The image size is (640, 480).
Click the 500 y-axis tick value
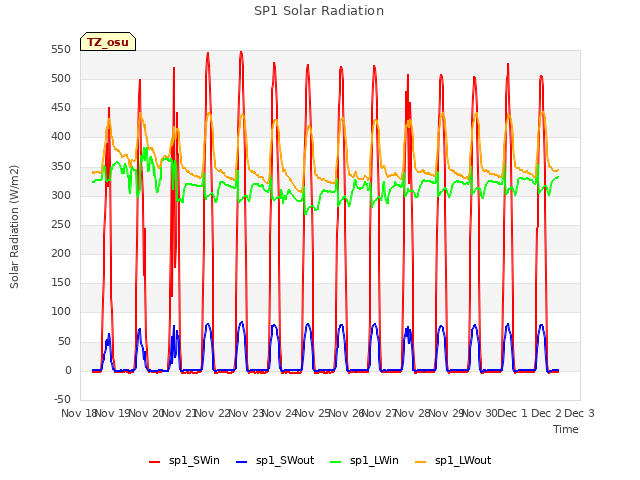click(x=61, y=78)
